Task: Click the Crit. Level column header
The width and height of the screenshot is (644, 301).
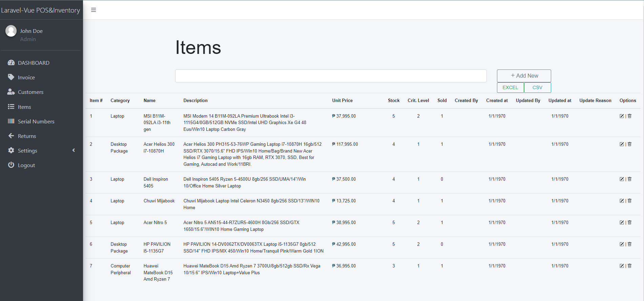Action: click(418, 100)
